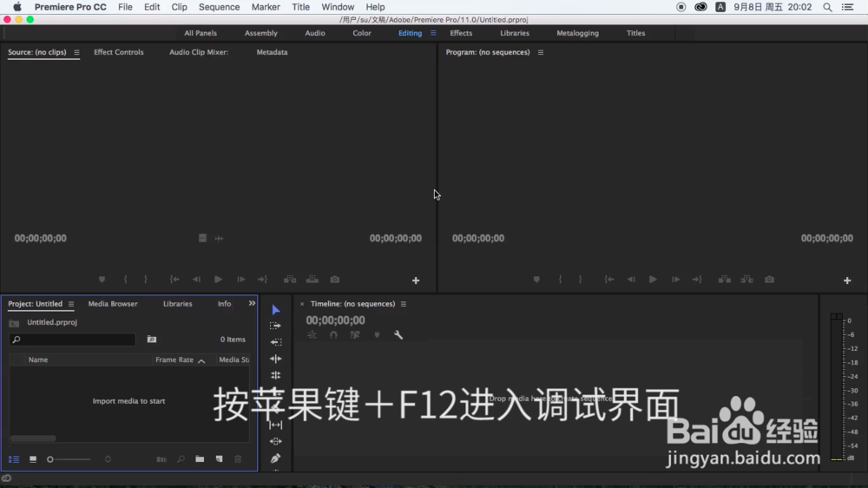This screenshot has height=488, width=868.
Task: Switch to Effects workspace
Action: click(461, 33)
